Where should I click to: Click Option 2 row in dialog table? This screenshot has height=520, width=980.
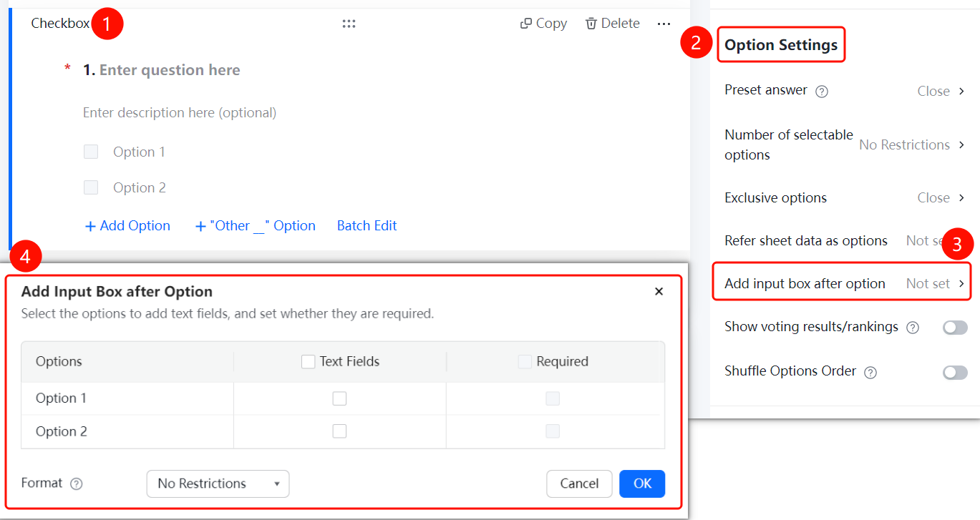343,431
